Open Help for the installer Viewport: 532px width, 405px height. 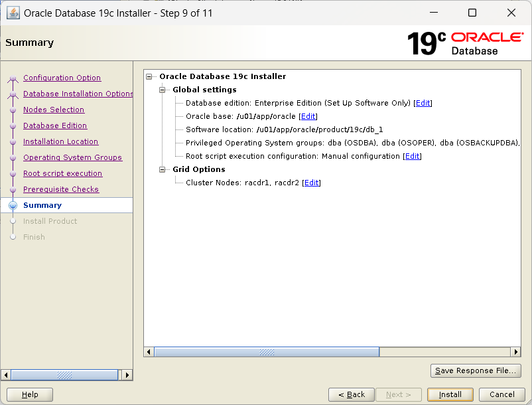(x=30, y=394)
